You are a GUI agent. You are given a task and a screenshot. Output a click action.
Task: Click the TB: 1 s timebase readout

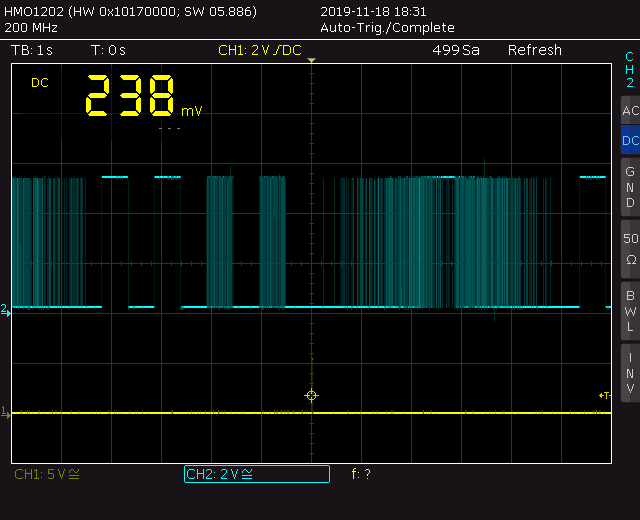(x=32, y=50)
